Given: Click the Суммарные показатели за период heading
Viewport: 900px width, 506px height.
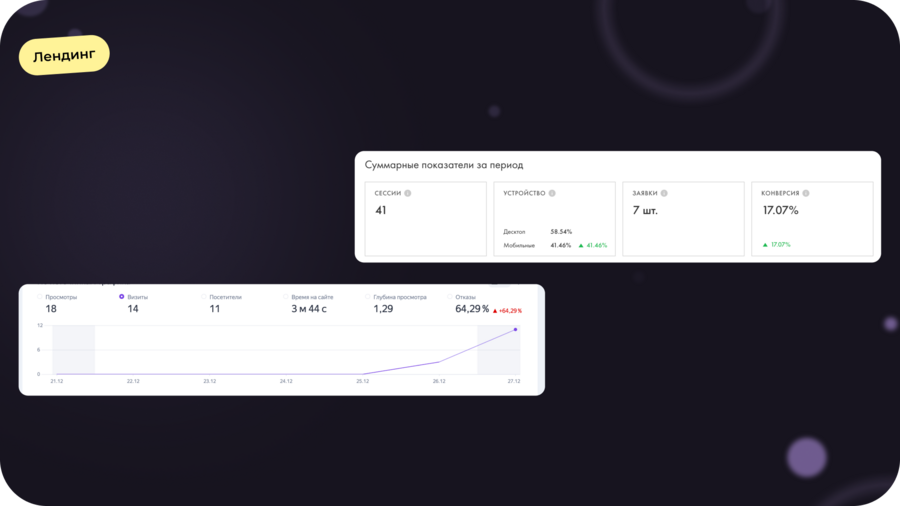Looking at the screenshot, I should [444, 165].
